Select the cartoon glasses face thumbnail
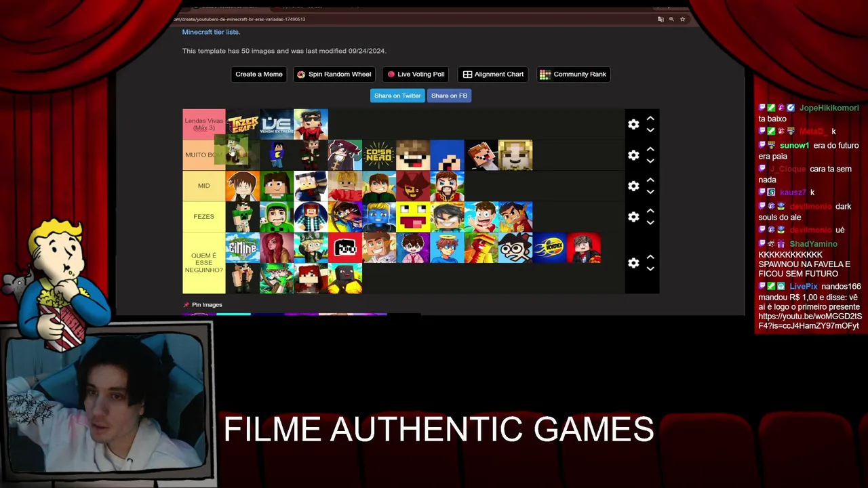 click(x=515, y=247)
